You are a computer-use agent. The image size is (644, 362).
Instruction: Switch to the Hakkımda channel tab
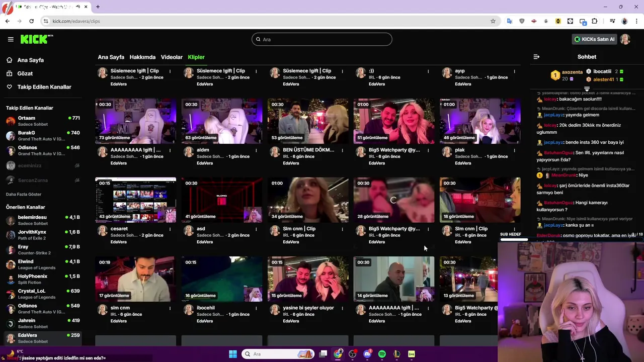[142, 57]
